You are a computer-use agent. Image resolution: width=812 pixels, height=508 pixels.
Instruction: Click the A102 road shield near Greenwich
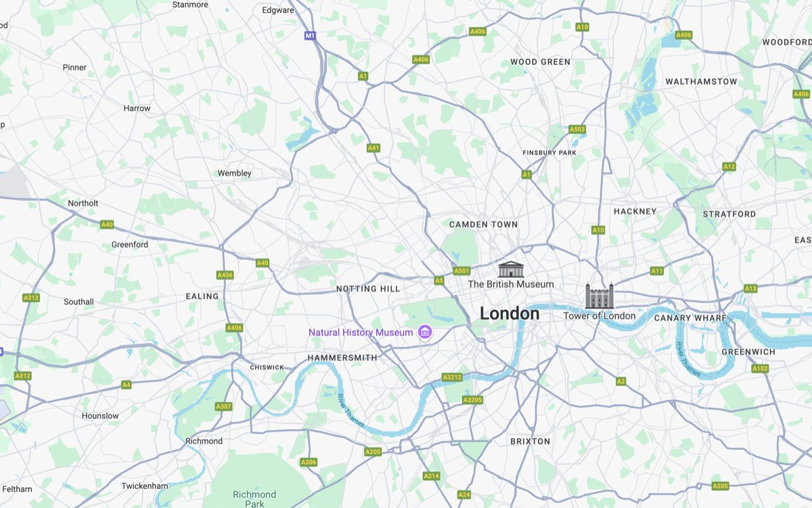coord(760,369)
